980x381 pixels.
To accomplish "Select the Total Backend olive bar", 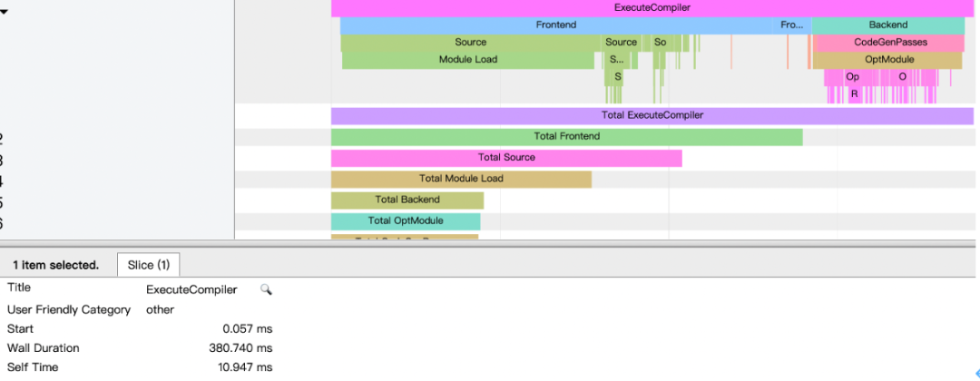I will click(407, 200).
